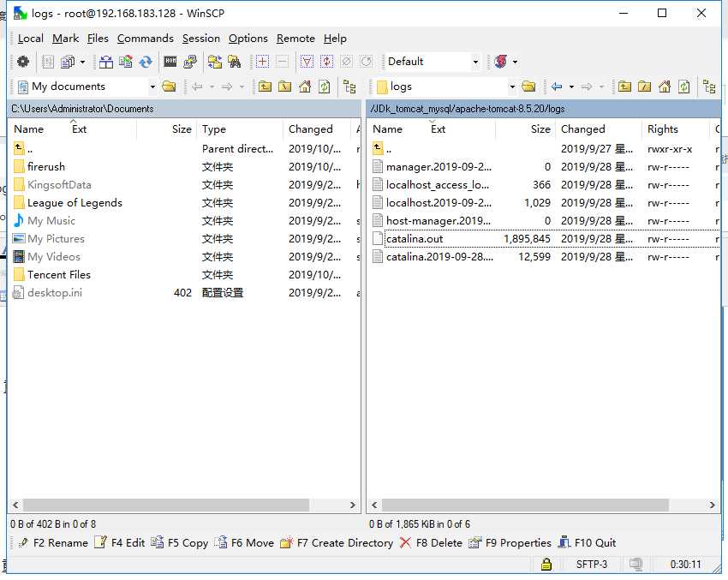Open the Commands menu

pyautogui.click(x=146, y=38)
